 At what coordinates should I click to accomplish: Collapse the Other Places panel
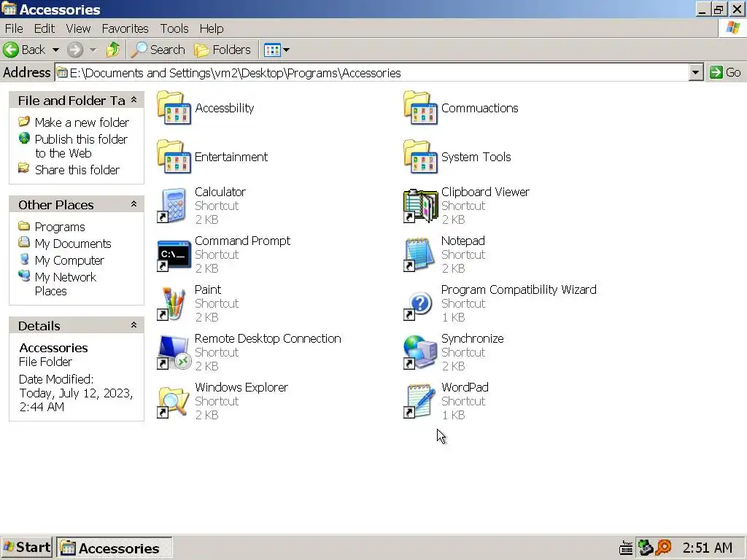[x=134, y=204]
